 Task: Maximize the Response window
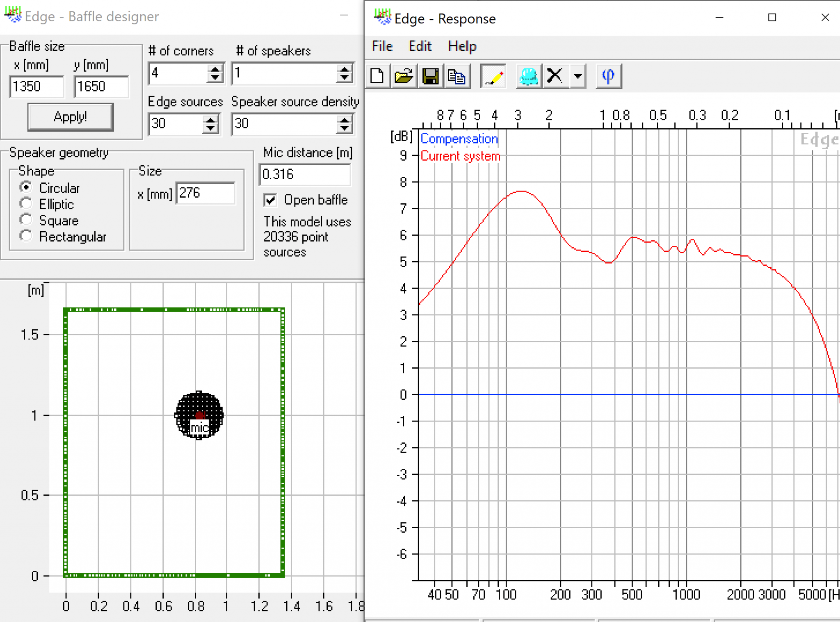click(x=772, y=17)
